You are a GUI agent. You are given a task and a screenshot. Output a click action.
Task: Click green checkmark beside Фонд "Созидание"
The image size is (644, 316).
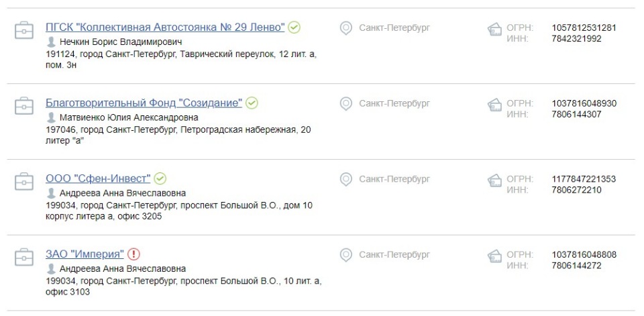(x=252, y=103)
